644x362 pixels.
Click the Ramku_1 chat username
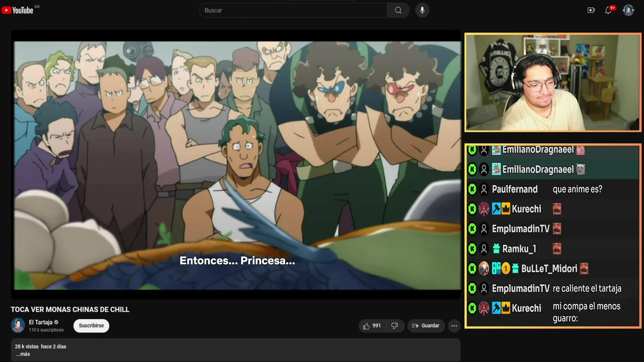(519, 248)
